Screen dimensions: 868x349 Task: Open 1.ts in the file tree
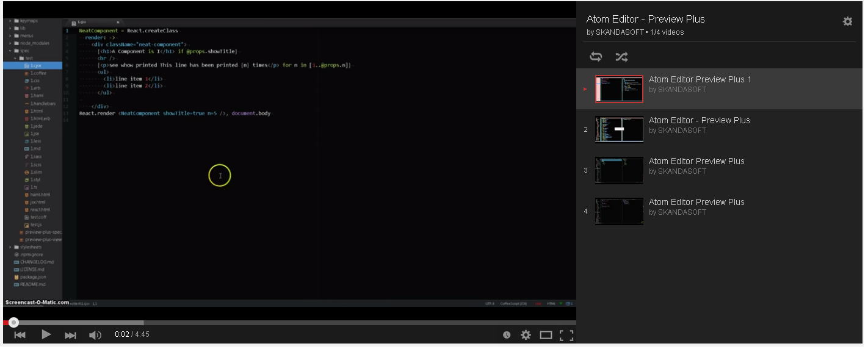pyautogui.click(x=31, y=187)
